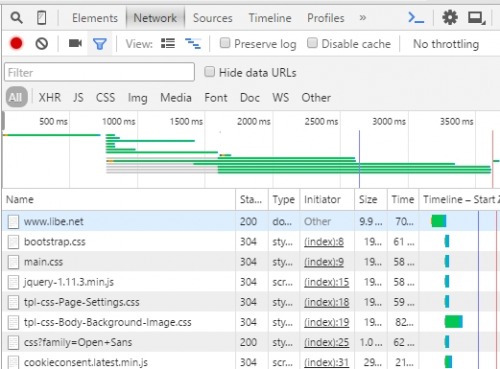
Task: Filter requests by XHR
Action: (x=50, y=98)
